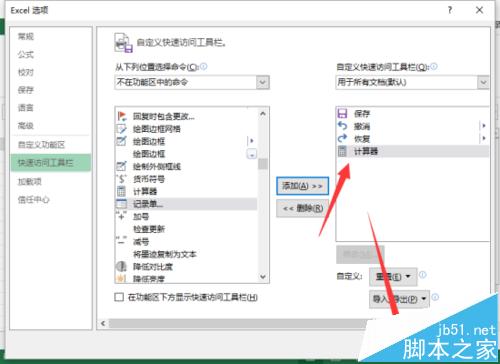This screenshot has width=500, height=364.
Task: Click info icon beside 自定义快速访问工具栏(Q) label
Action: tap(434, 66)
